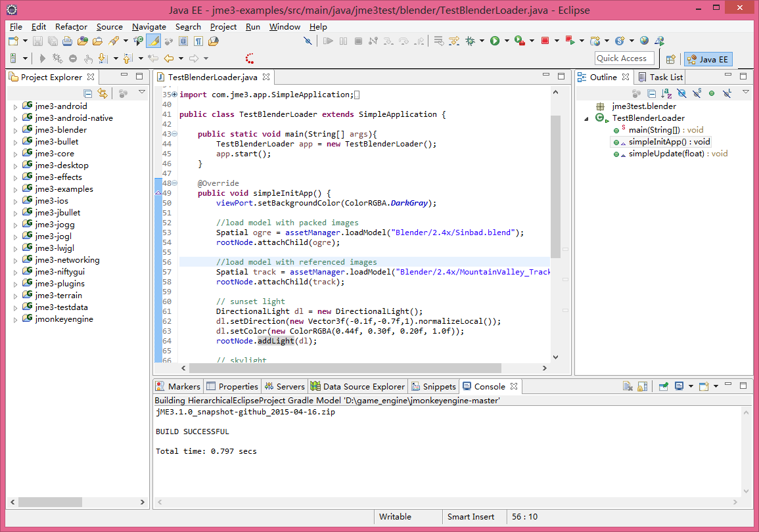The height and width of the screenshot is (532, 759).
Task: Toggle Link with Editor in Project Explorer
Action: pyautogui.click(x=103, y=93)
